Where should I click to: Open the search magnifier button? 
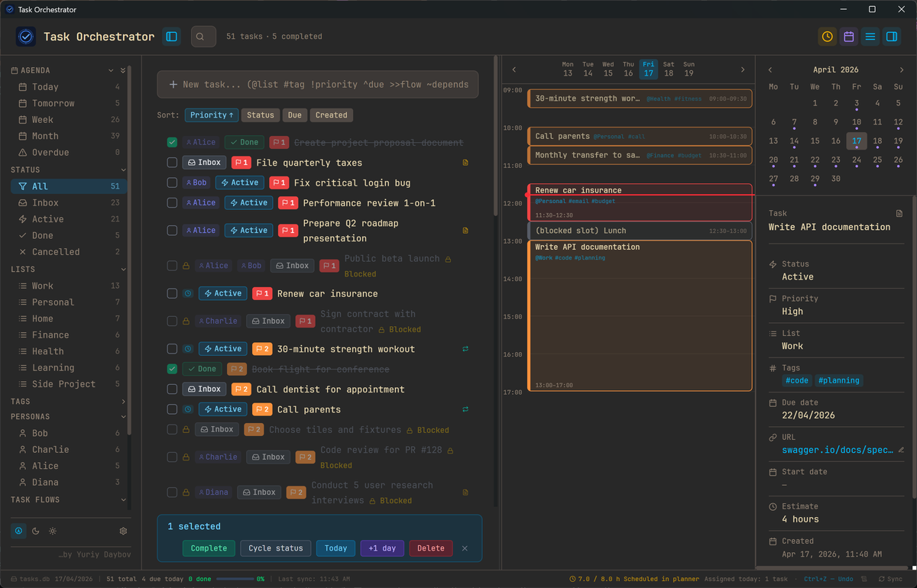[203, 36]
